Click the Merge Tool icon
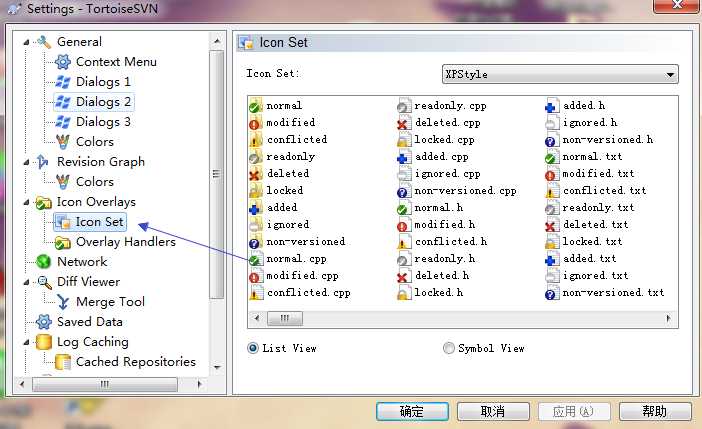The height and width of the screenshot is (429, 702). pos(63,302)
